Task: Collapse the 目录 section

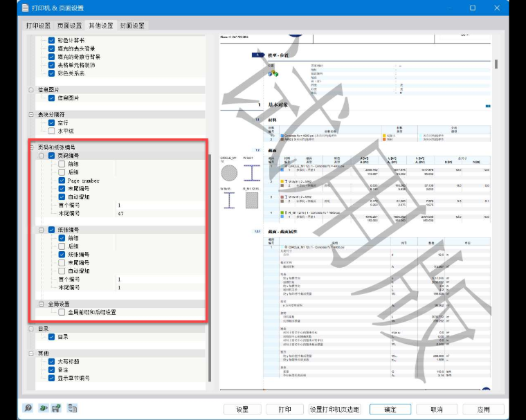Action: [31, 329]
